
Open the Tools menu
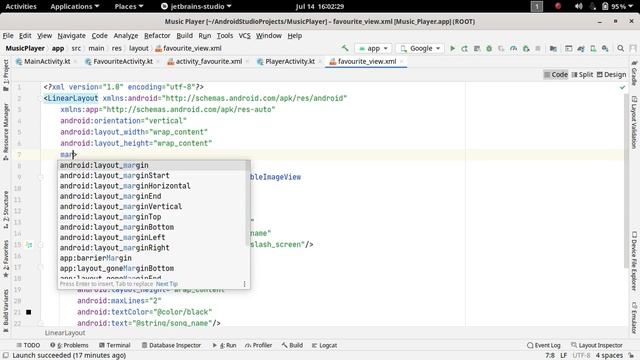pyautogui.click(x=224, y=36)
